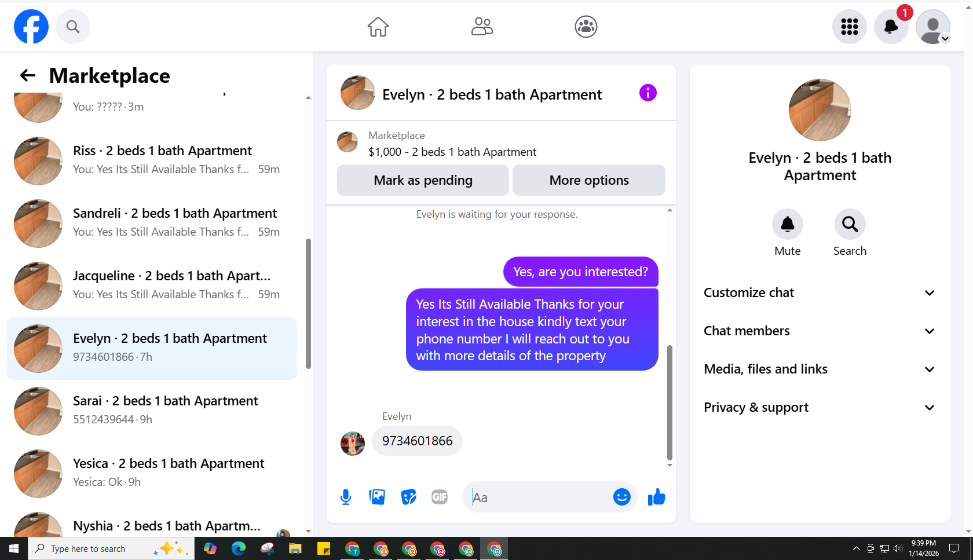Click Evelyn's avatar beside her message

click(353, 444)
